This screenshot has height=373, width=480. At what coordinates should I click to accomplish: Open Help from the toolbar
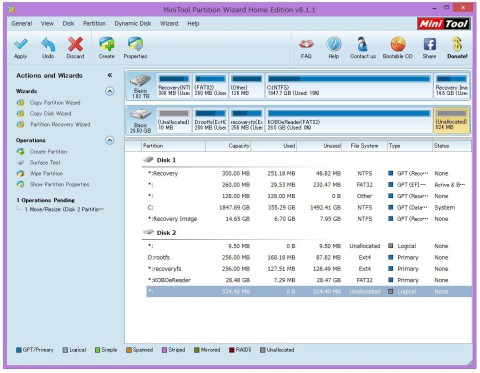coord(334,48)
